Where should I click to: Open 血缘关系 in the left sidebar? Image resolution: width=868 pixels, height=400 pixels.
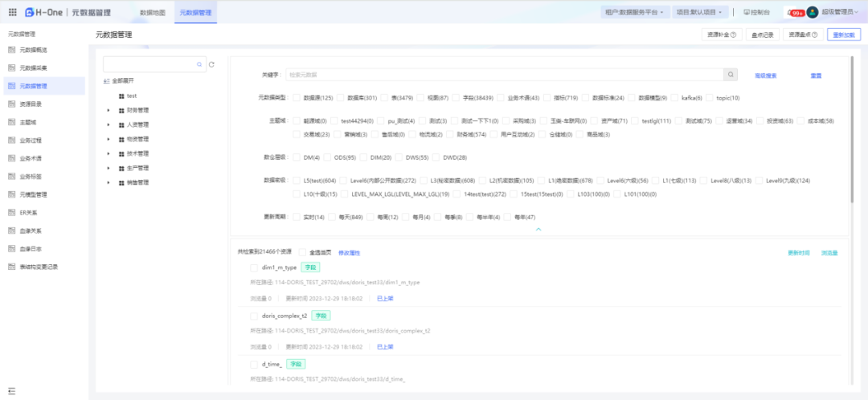(x=31, y=230)
